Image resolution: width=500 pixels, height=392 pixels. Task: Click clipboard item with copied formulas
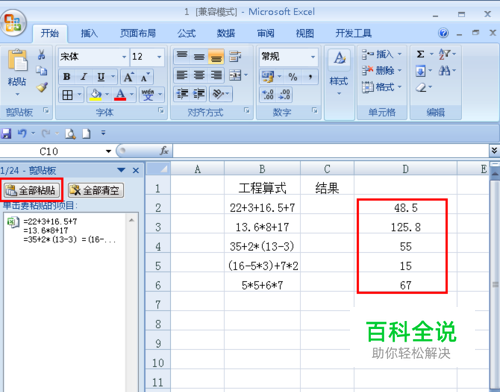(x=65, y=230)
